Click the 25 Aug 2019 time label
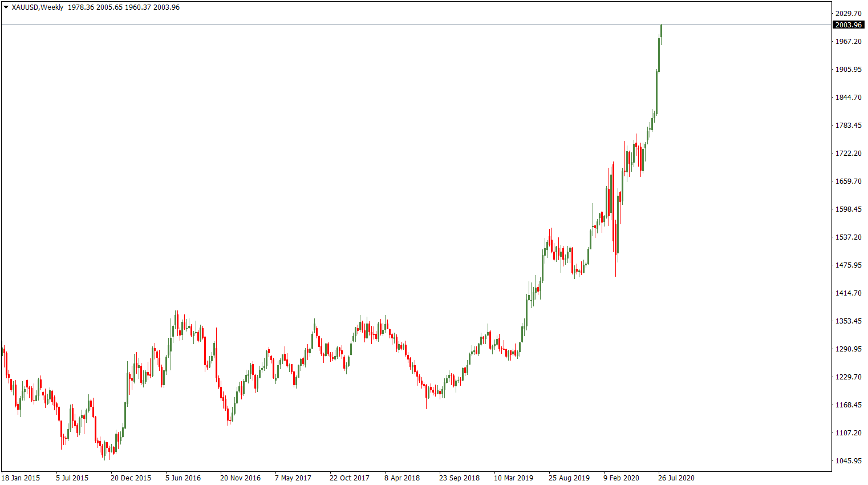This screenshot has height=485, width=868. point(569,478)
